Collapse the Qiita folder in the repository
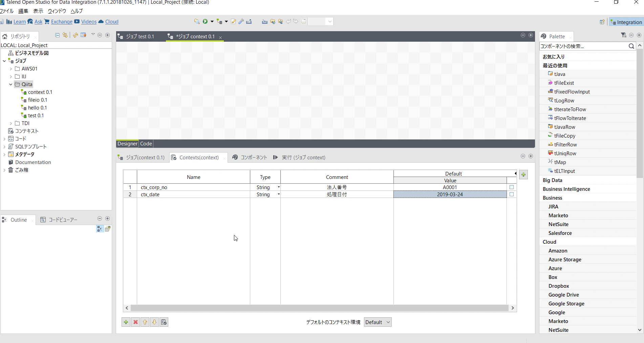 pos(11,84)
